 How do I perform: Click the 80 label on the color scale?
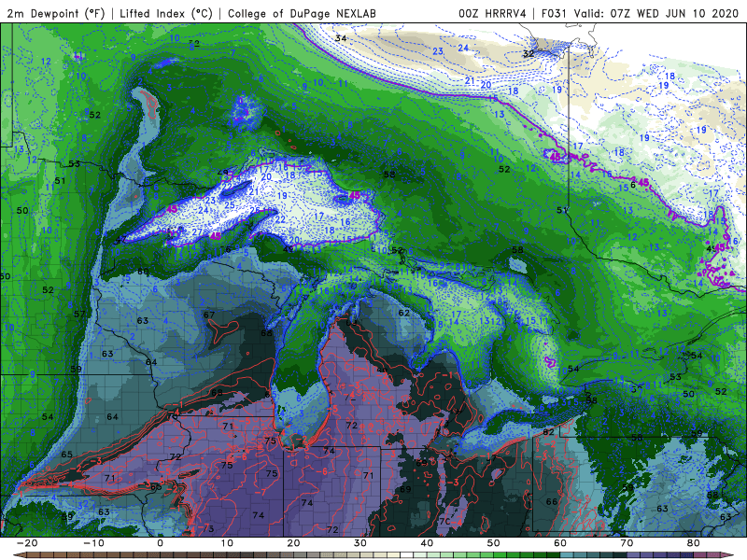[694, 543]
